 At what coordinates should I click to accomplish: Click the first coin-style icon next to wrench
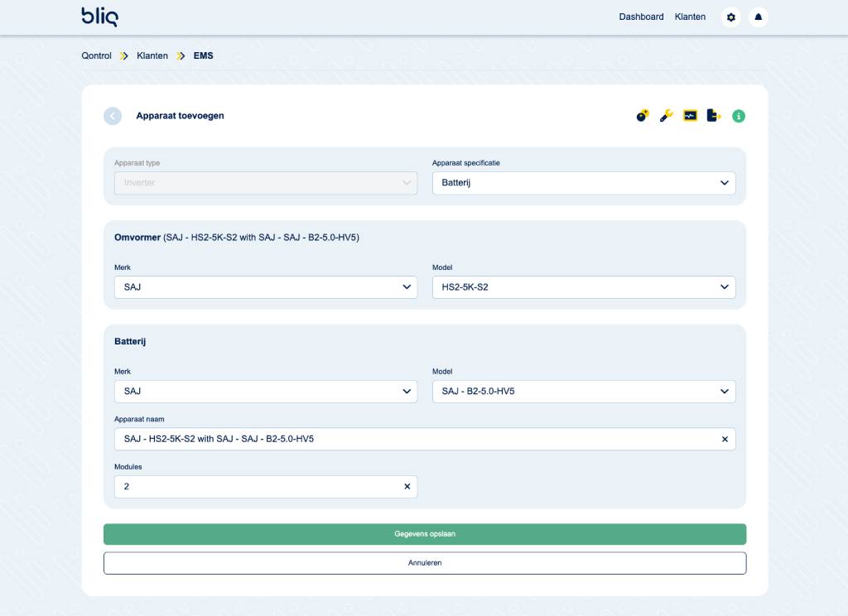(x=643, y=116)
